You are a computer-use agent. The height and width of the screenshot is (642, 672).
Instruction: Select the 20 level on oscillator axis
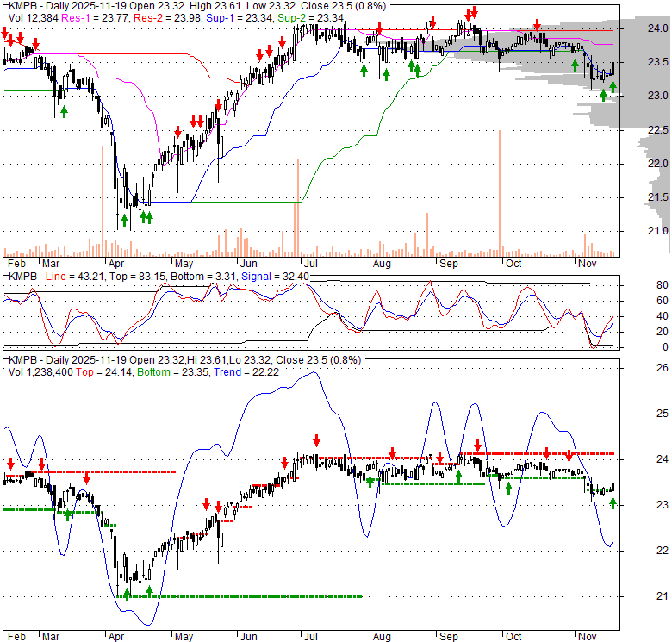click(663, 332)
